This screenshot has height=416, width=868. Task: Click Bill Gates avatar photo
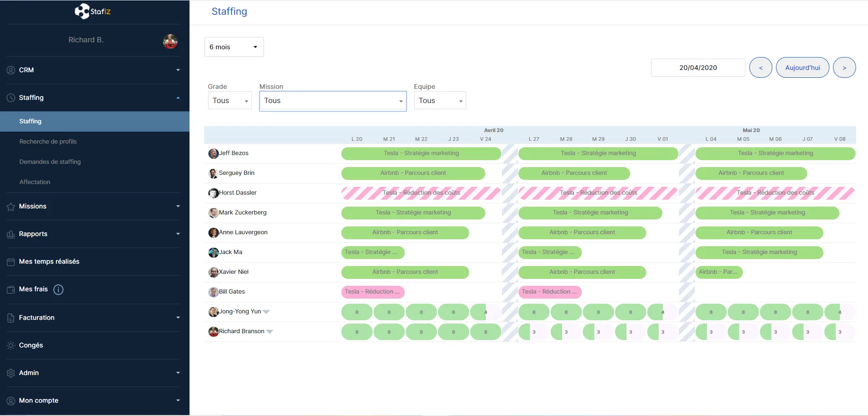213,292
